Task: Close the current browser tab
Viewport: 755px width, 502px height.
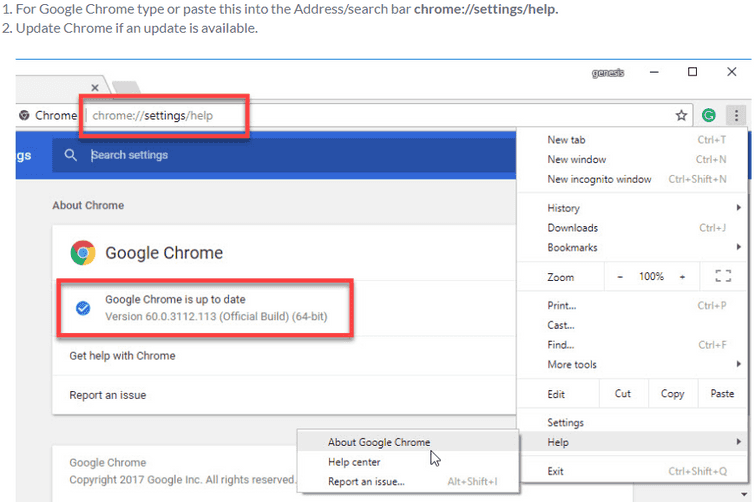Action: click(95, 88)
